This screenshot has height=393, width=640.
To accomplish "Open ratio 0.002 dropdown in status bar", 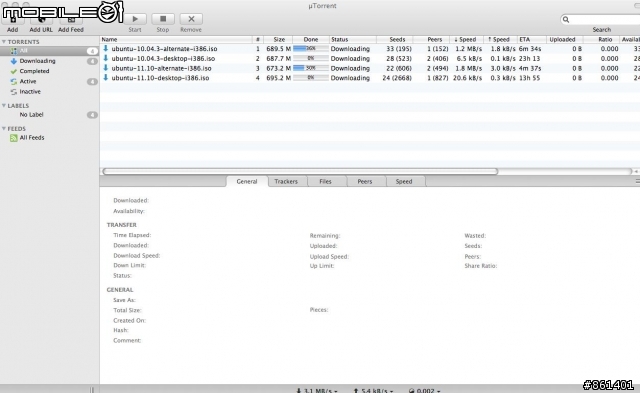I will coord(424,391).
